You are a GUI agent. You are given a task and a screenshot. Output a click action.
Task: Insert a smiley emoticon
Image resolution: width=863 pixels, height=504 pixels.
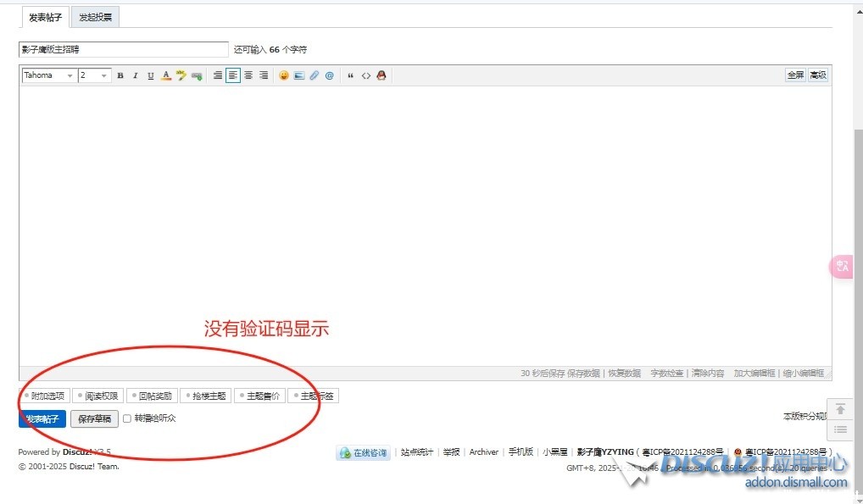click(284, 75)
